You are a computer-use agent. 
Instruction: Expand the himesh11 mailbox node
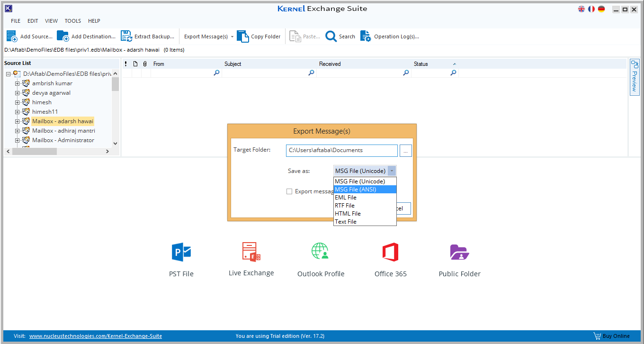tap(18, 112)
